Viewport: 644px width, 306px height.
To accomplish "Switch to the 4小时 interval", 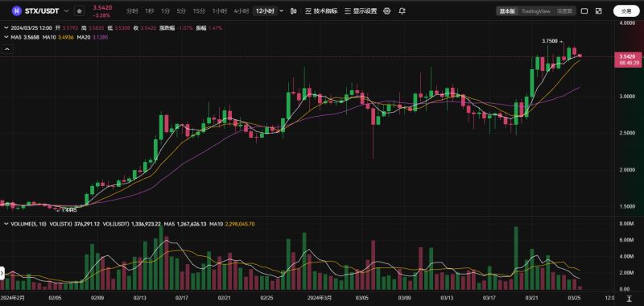I will click(x=241, y=11).
